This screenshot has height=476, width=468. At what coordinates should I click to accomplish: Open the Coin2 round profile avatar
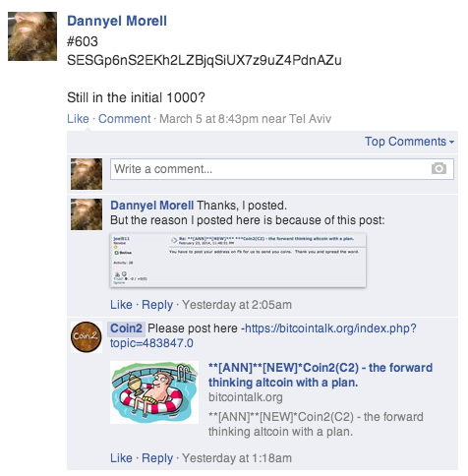[87, 336]
